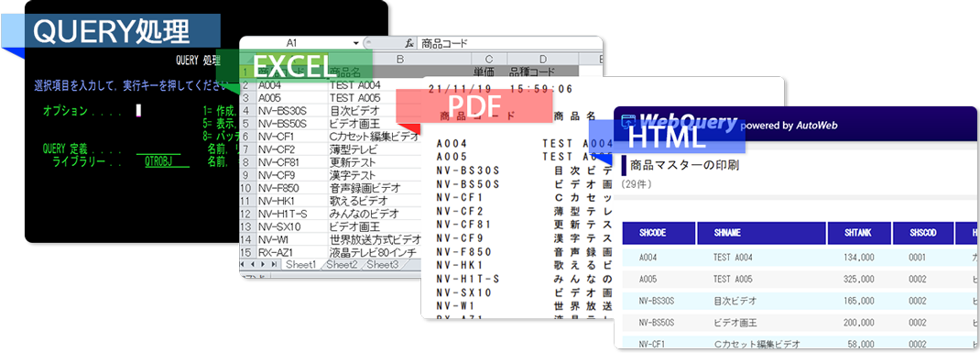Select Excel cell containing NV-F850

coord(292,188)
